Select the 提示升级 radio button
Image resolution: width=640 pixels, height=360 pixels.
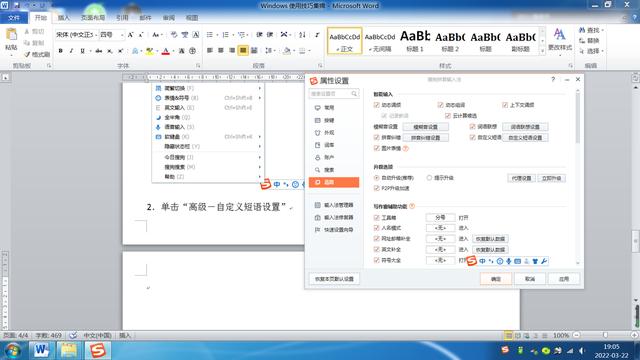click(x=429, y=178)
